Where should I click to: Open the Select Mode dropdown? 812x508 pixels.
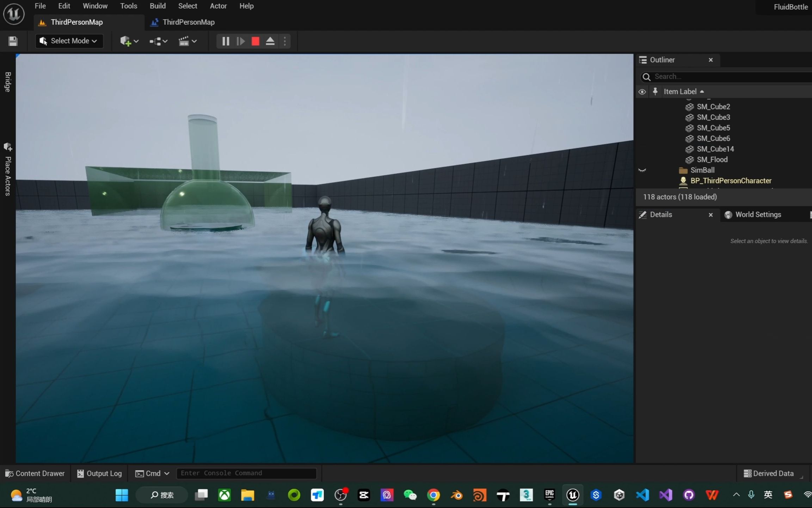click(69, 41)
